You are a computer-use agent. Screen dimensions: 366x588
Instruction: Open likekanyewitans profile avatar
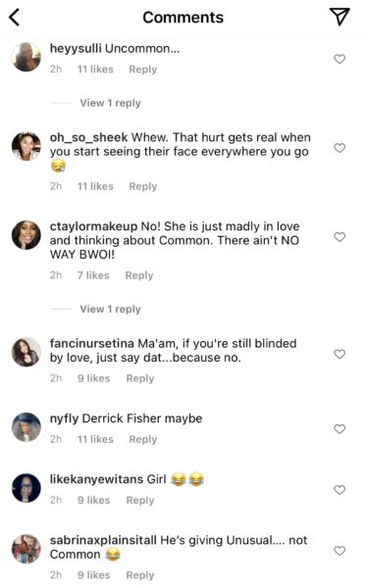point(26,488)
